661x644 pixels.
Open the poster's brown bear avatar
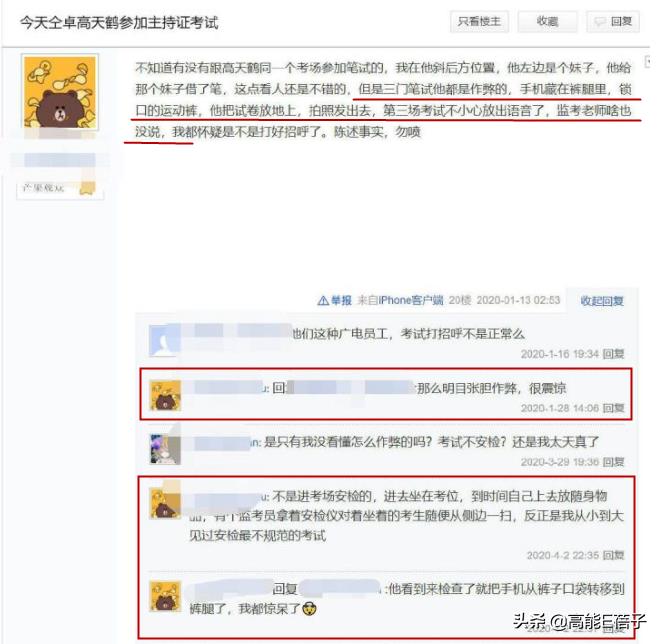coord(60,91)
